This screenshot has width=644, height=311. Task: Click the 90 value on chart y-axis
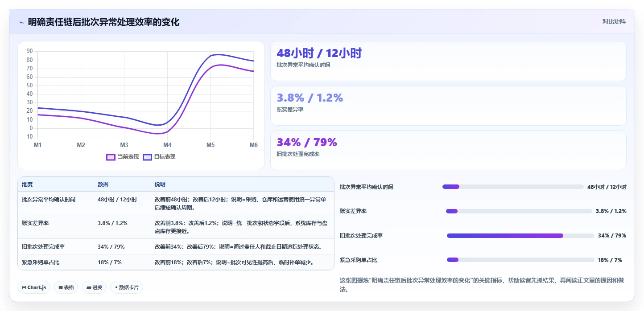(x=30, y=51)
